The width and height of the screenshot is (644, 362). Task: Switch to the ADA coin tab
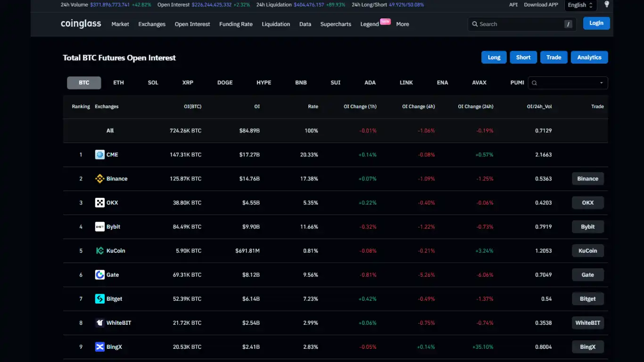point(370,82)
